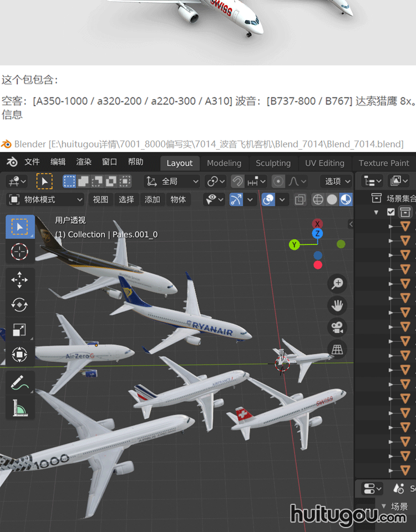The width and height of the screenshot is (416, 532).
Task: Switch to material preview shading
Action: point(346,199)
